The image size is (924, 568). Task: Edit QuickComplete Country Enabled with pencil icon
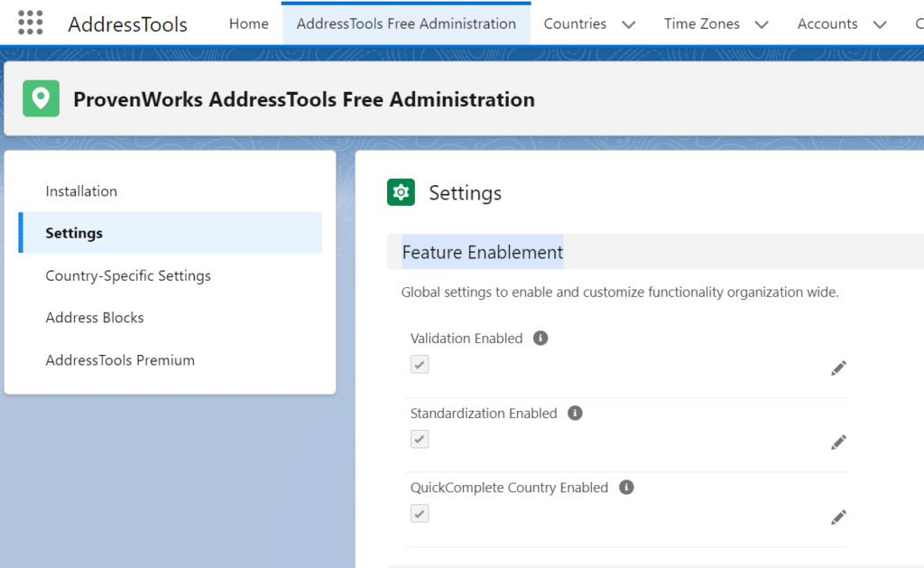tap(838, 517)
